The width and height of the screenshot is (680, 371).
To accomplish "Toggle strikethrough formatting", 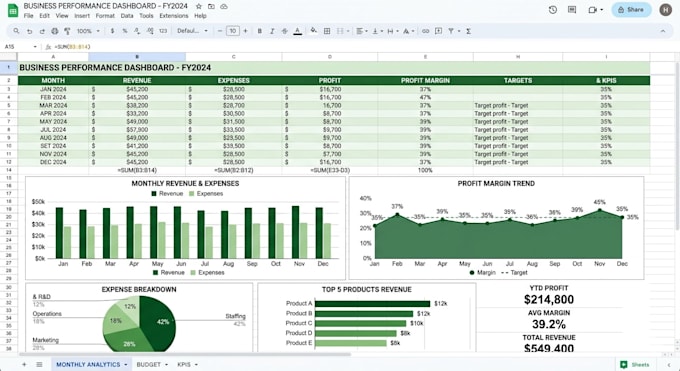I will 284,31.
